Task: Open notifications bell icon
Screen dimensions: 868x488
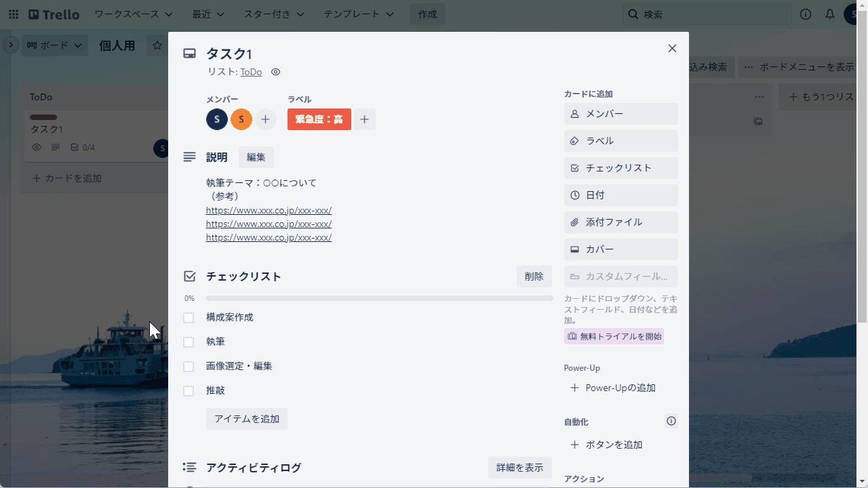Action: (x=829, y=14)
